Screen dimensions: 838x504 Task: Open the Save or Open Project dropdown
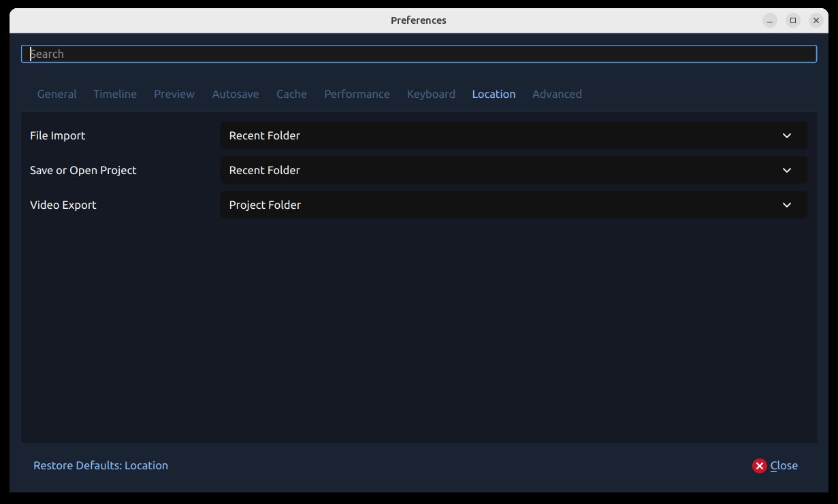tap(513, 170)
